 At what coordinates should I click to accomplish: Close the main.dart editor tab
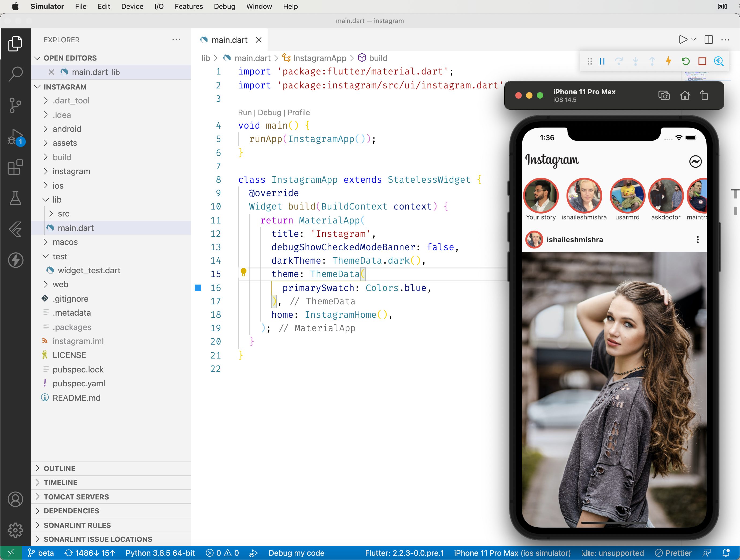[259, 40]
